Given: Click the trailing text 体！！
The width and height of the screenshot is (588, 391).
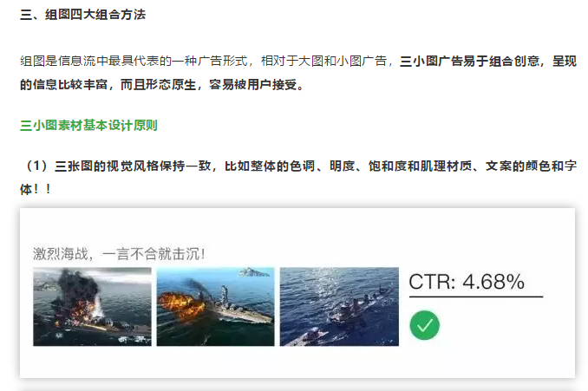Looking at the screenshot, I should pyautogui.click(x=36, y=189).
